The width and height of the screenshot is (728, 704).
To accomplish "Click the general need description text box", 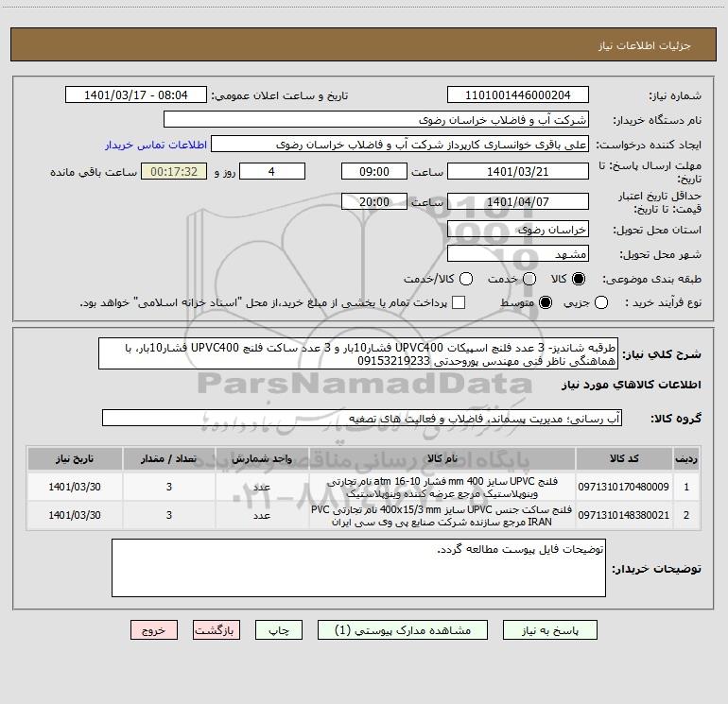I will (x=358, y=353).
